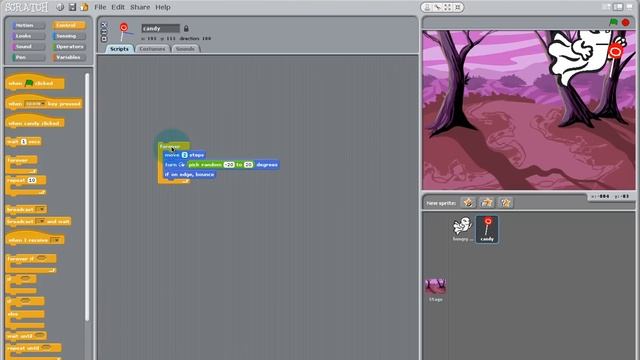Screen dimensions: 640x360
Task: Select the candy sprite in sprite list
Action: [487, 229]
